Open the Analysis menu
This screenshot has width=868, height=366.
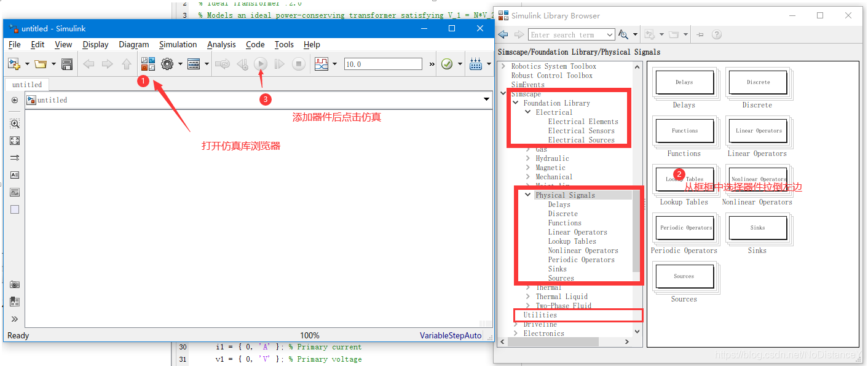click(x=221, y=44)
